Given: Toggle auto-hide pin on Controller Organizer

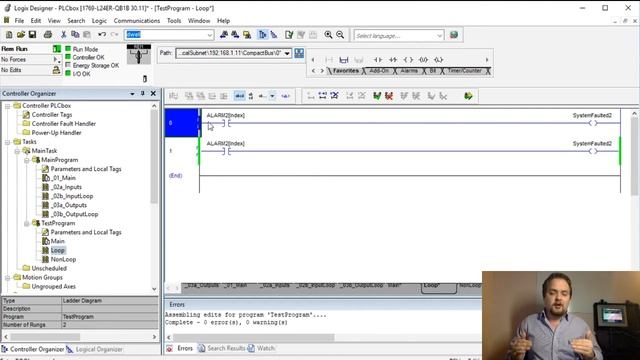Looking at the screenshot, I should tap(142, 93).
